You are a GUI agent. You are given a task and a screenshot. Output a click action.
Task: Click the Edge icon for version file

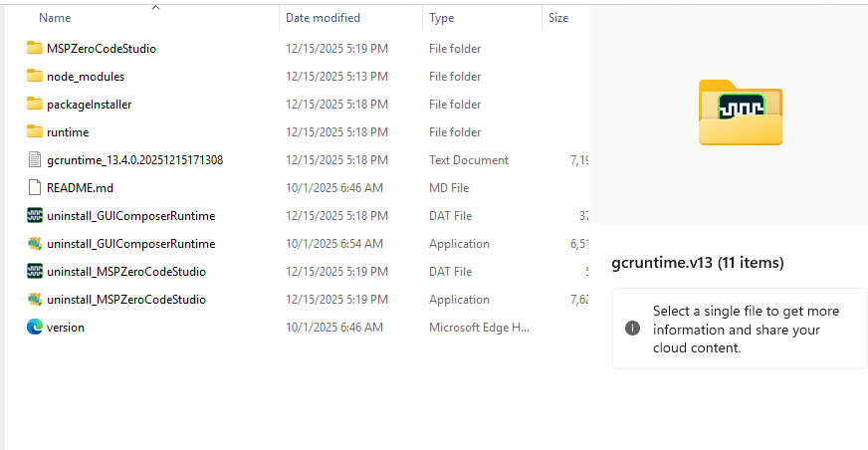point(35,327)
